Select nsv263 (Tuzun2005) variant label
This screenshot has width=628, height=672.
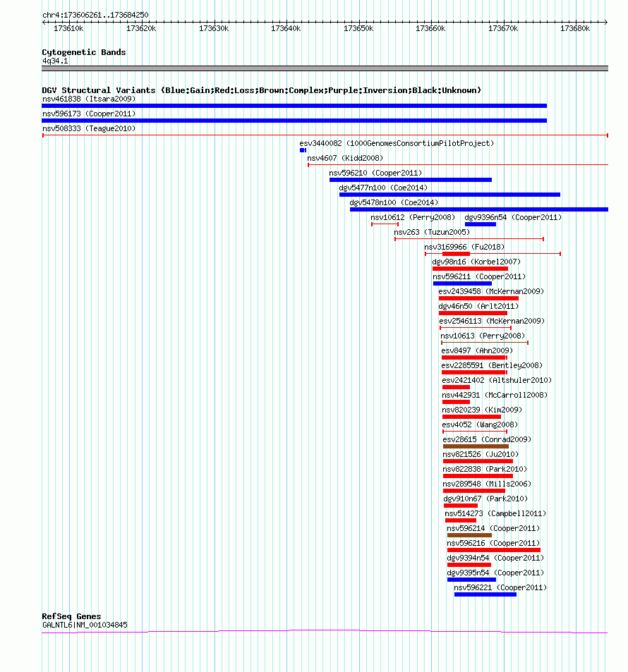pos(432,232)
